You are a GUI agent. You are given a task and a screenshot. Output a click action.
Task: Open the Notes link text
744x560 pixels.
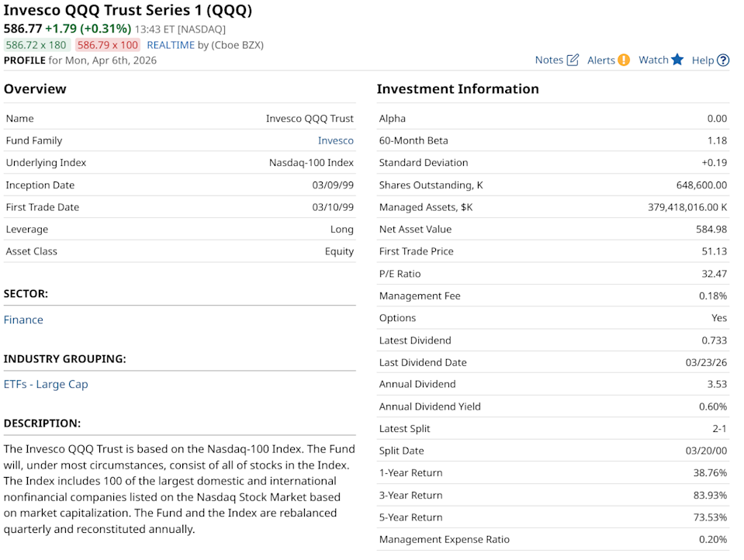coord(549,60)
